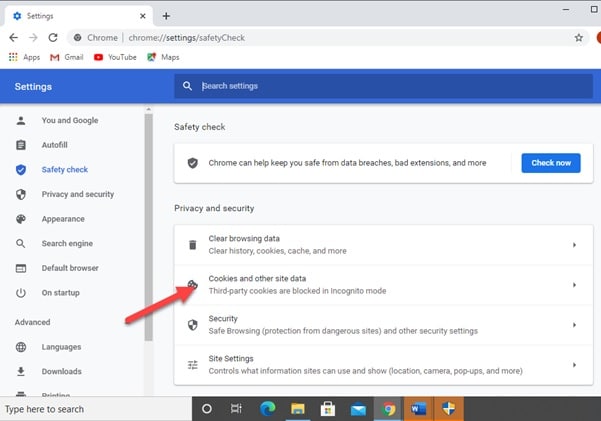Open Search engine section
Image resolution: width=601 pixels, height=421 pixels.
click(67, 243)
